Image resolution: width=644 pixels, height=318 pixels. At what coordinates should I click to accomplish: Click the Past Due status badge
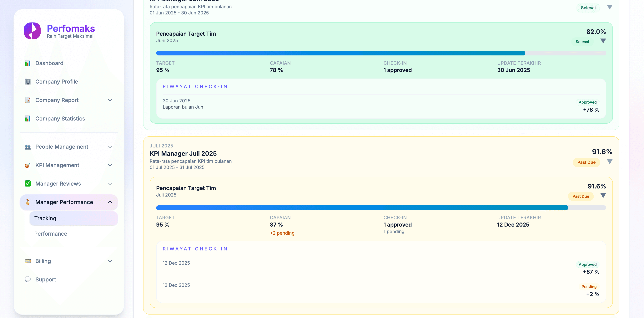pyautogui.click(x=586, y=162)
